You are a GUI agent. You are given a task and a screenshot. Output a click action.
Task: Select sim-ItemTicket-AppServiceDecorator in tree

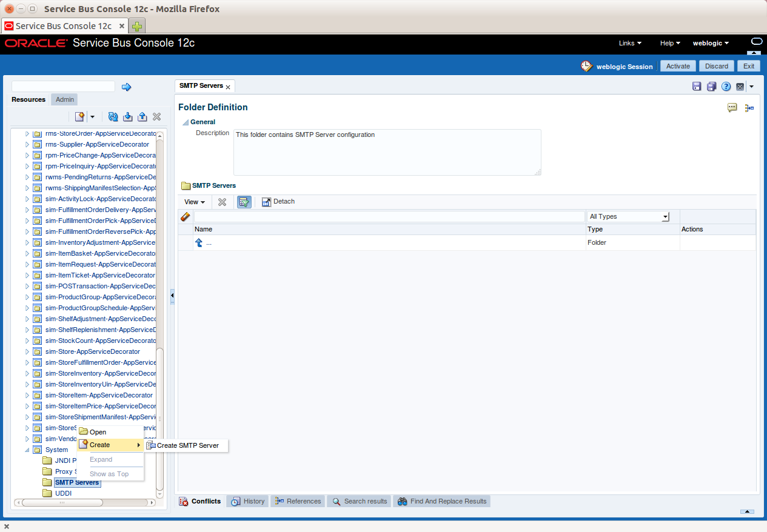click(100, 275)
